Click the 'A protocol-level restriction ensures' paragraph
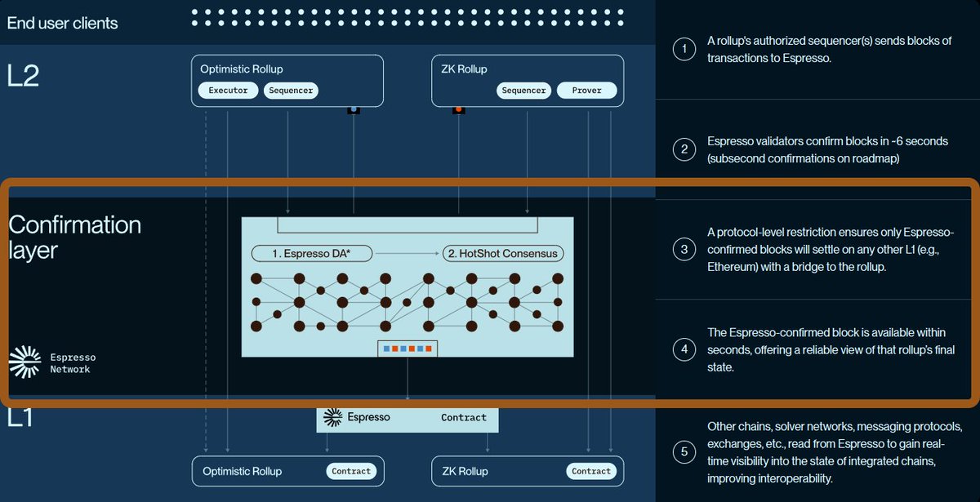 coord(829,250)
